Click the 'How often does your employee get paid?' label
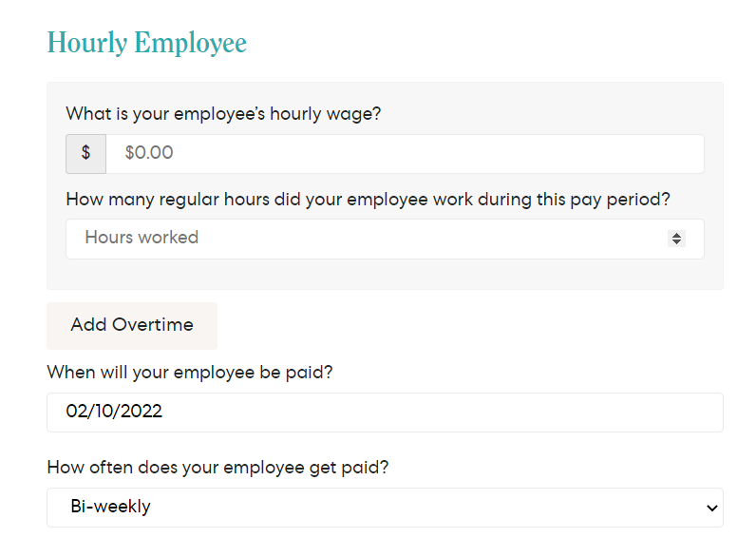756x557 pixels. tap(217, 468)
